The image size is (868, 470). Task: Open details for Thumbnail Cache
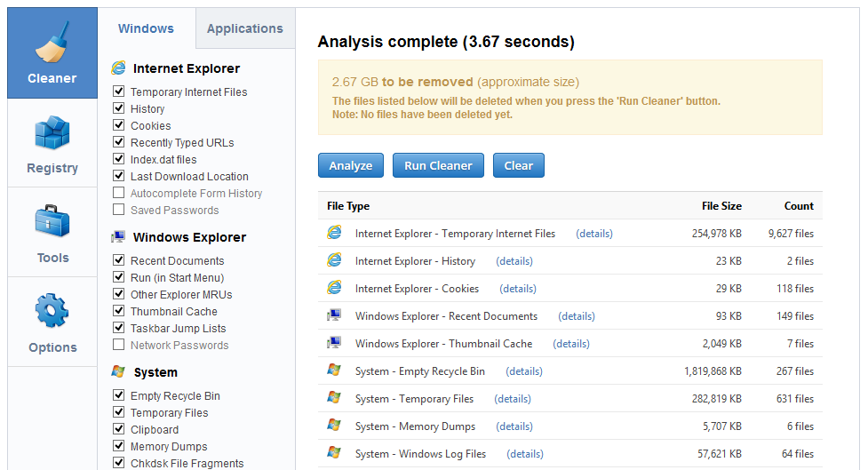pos(571,344)
